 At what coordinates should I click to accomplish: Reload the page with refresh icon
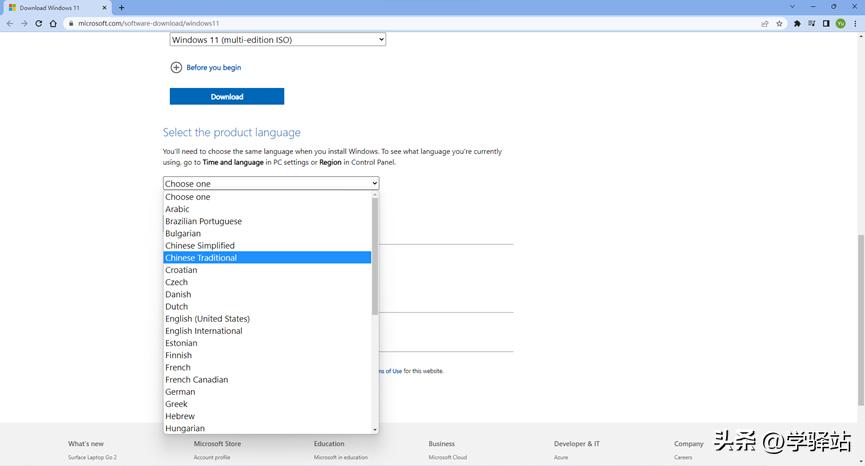pyautogui.click(x=39, y=24)
